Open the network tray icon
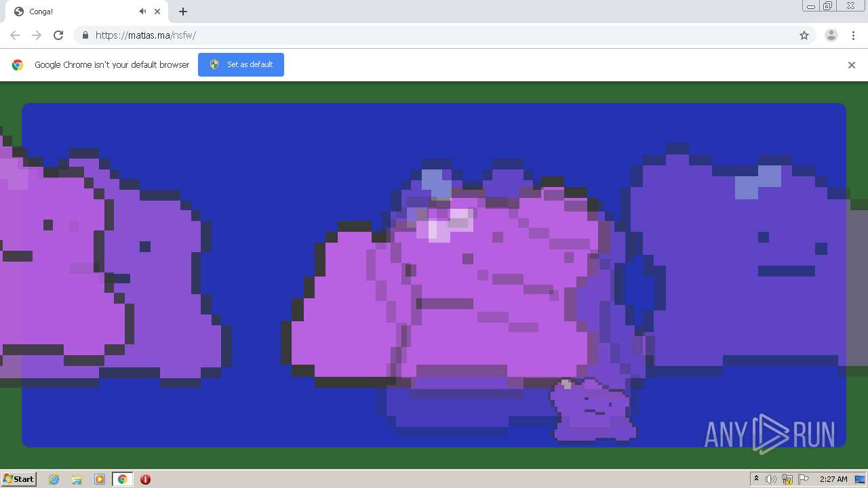 click(787, 479)
